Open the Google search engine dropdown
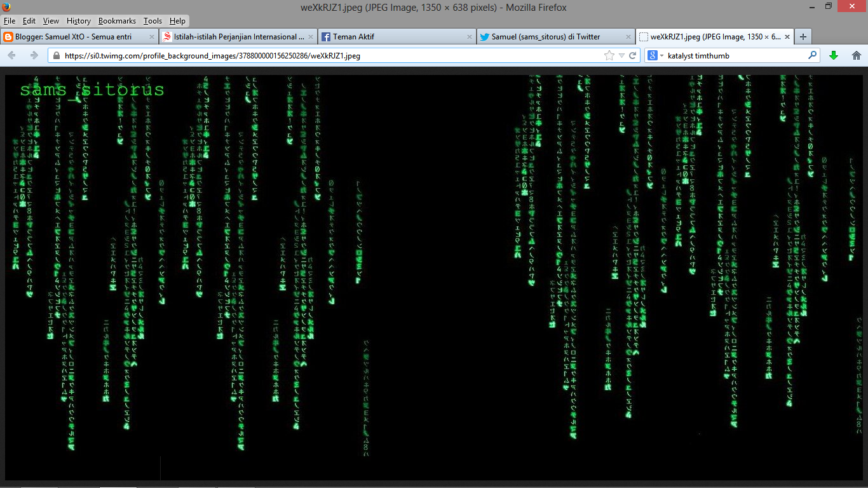Screen dimensions: 868x488 point(655,55)
